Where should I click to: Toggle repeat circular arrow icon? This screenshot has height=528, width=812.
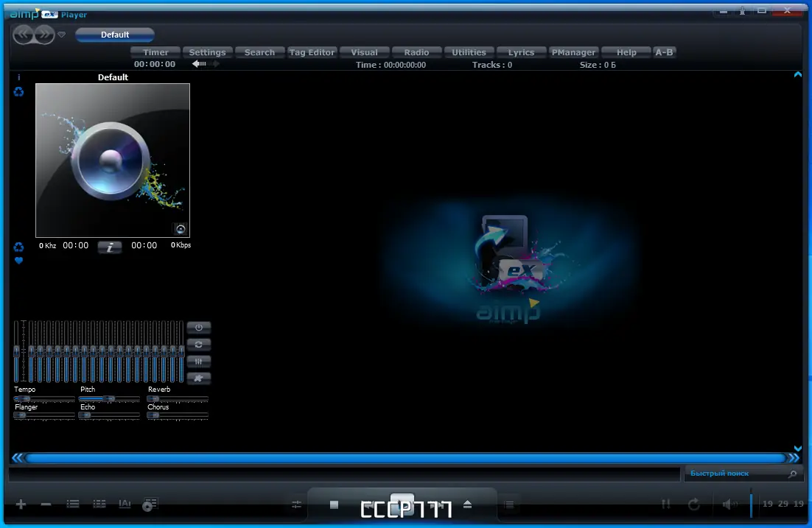(694, 504)
